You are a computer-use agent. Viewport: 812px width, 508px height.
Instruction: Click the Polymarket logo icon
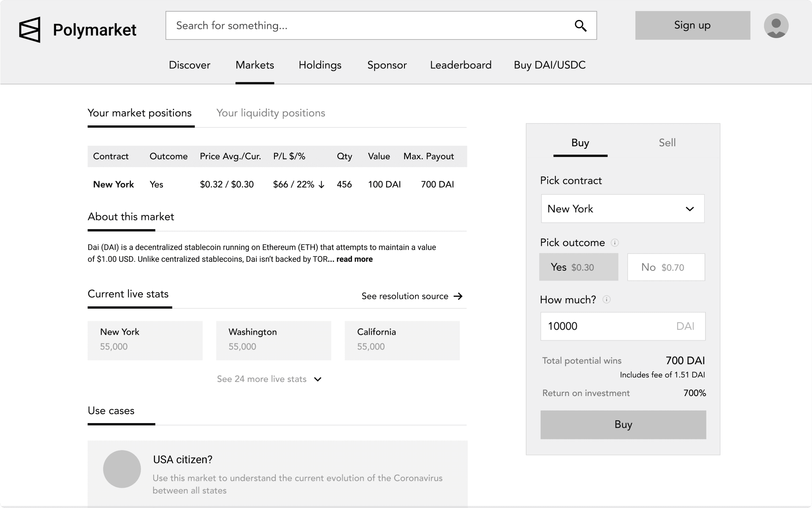click(x=30, y=30)
